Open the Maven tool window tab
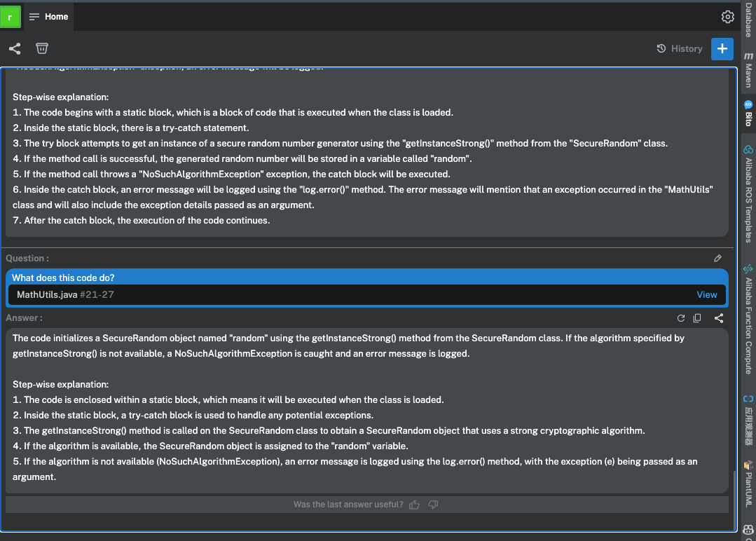756x541 pixels. [x=748, y=70]
